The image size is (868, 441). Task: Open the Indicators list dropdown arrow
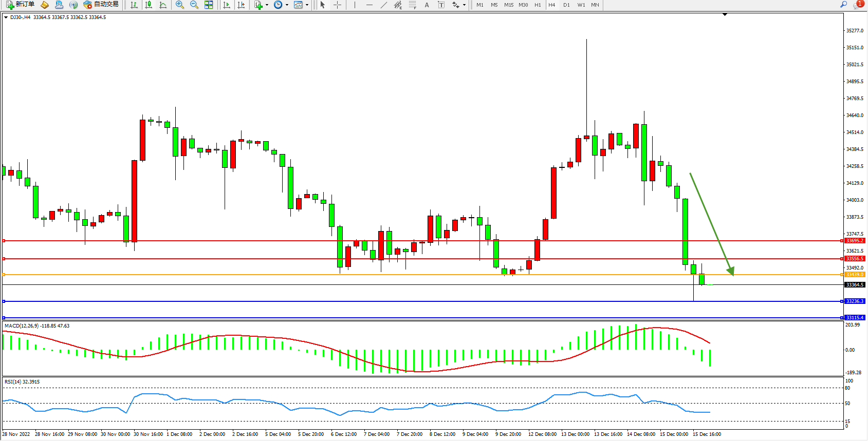267,5
